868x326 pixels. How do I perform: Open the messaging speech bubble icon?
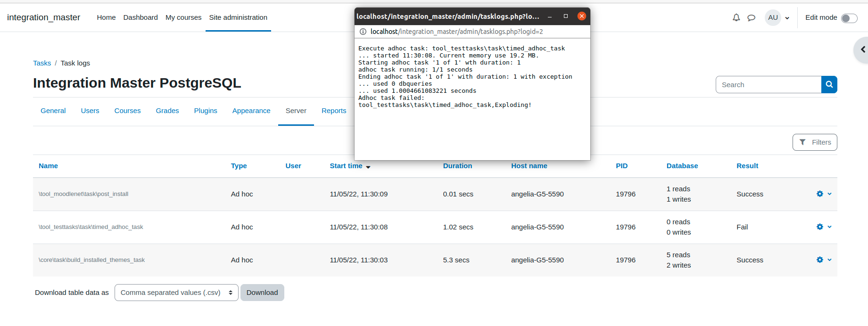[752, 18]
